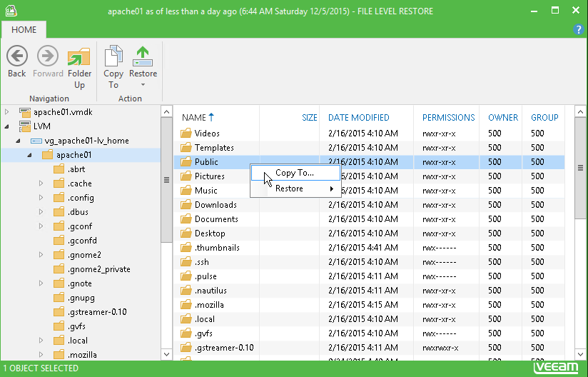Click tree pane scroll down arrow

166,353
